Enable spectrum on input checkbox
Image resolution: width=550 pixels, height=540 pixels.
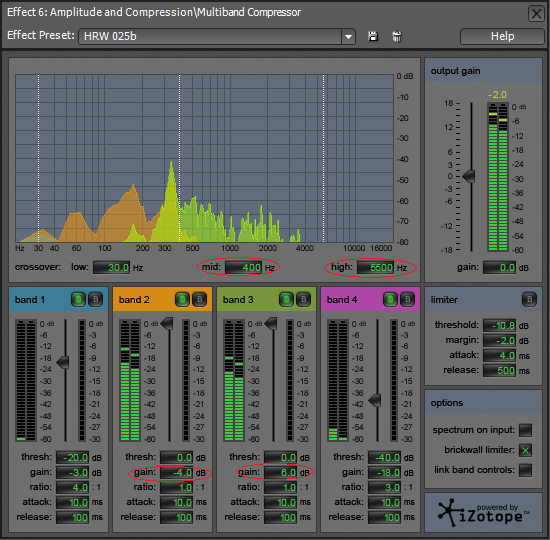[525, 430]
